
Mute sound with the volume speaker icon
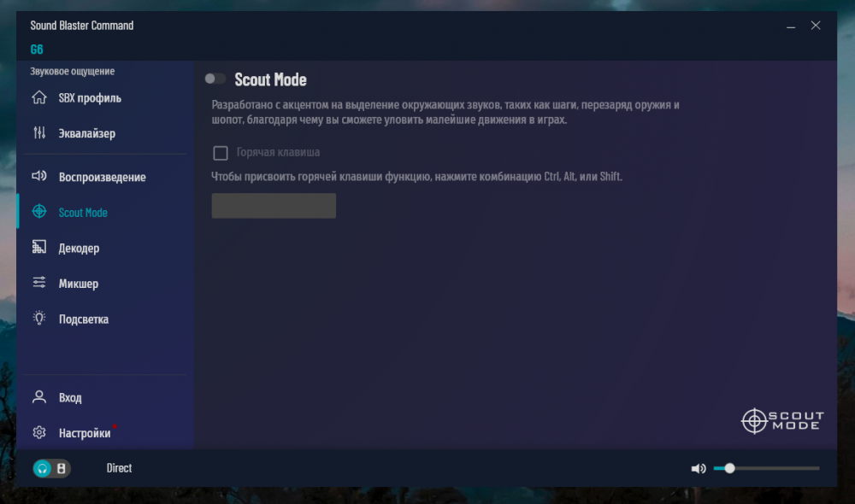(x=699, y=468)
